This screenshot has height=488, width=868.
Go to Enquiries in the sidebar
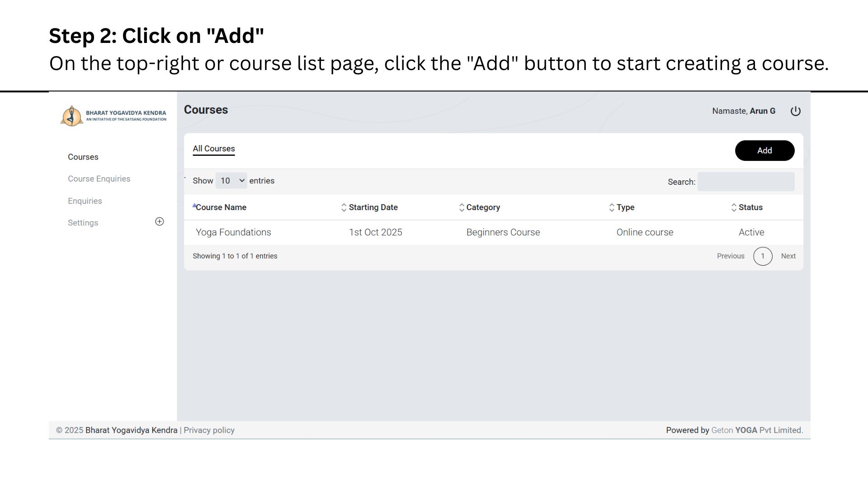[85, 201]
